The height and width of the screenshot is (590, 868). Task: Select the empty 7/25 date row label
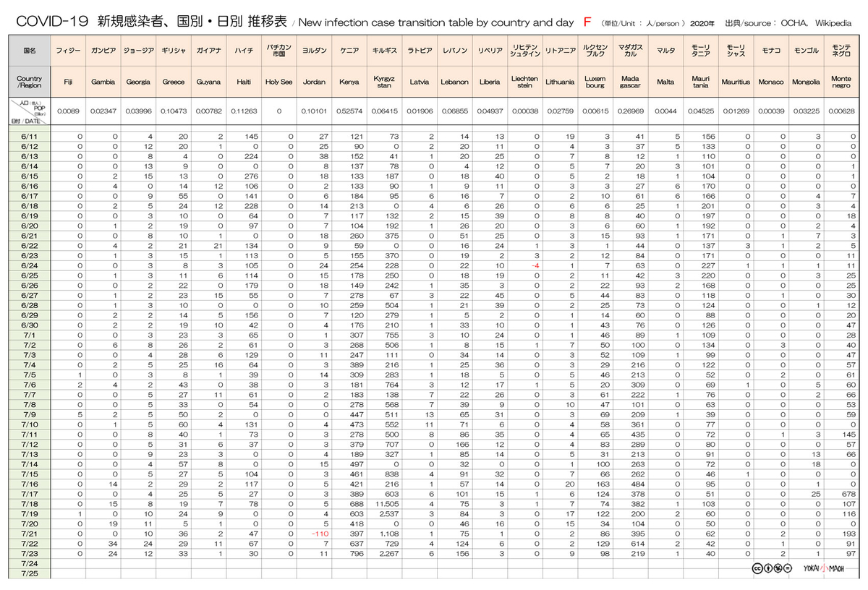[30, 573]
